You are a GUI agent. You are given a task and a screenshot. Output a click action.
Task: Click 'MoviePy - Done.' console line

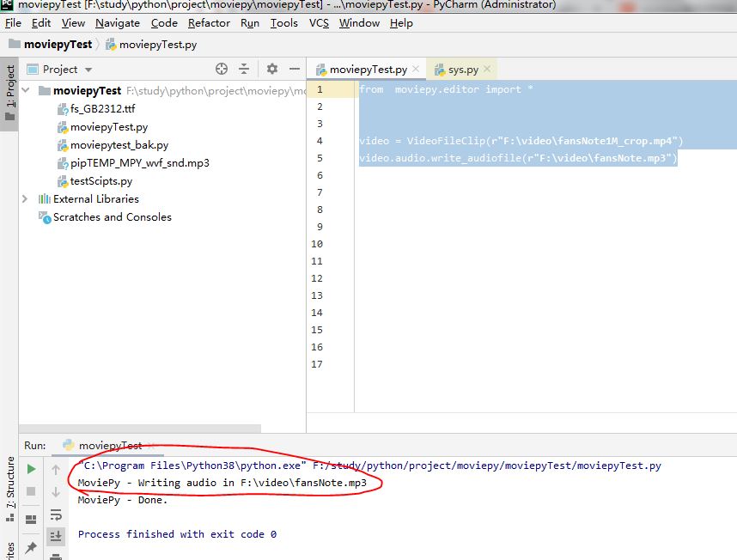point(123,500)
